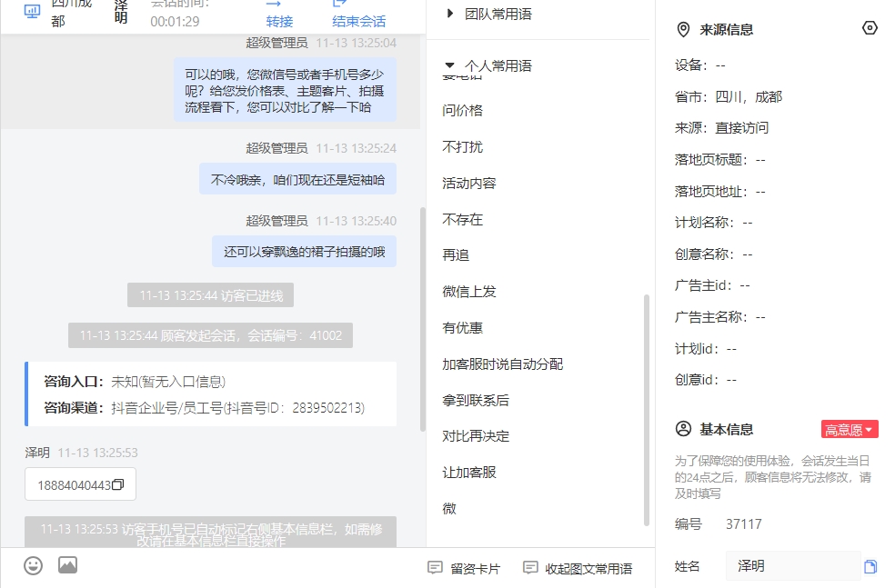895x588 pixels.
Task: Click the 咨询渠道 抖音企业号 info line
Action: pos(205,408)
